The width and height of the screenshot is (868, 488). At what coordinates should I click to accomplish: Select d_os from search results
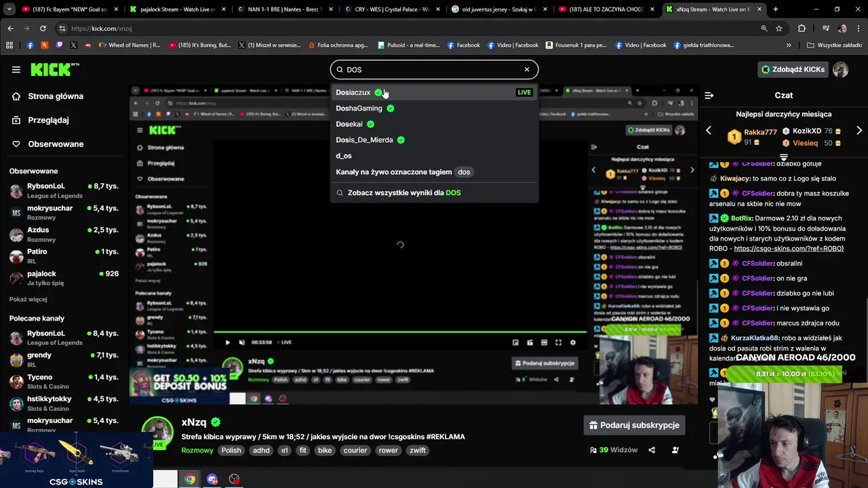pos(434,156)
